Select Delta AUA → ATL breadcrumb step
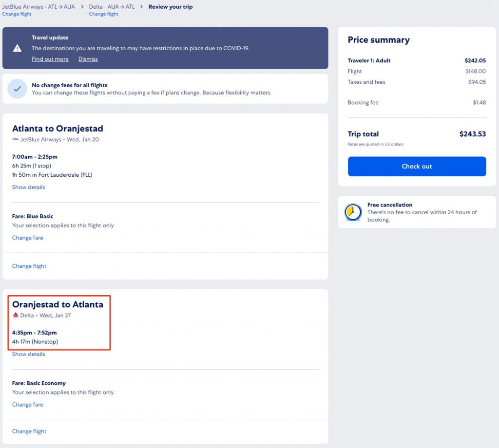 112,7
